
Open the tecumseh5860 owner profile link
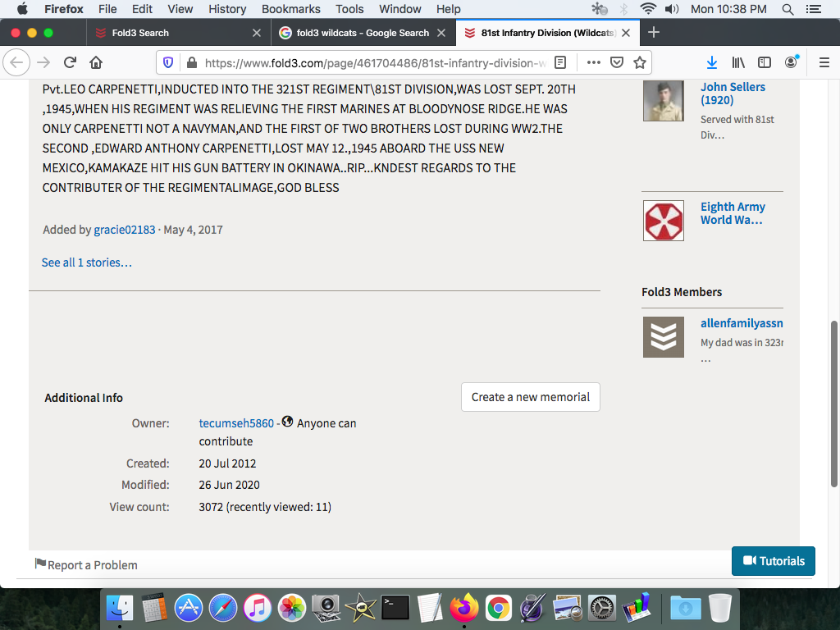[236, 423]
